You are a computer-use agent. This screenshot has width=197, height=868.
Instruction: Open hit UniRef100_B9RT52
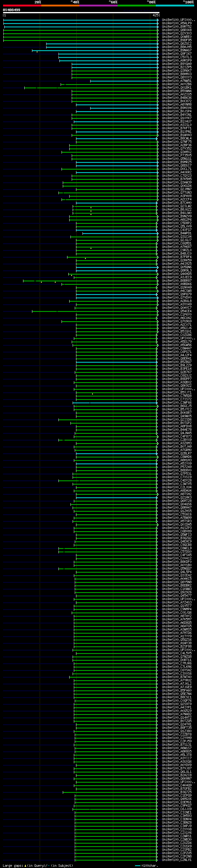177,26
